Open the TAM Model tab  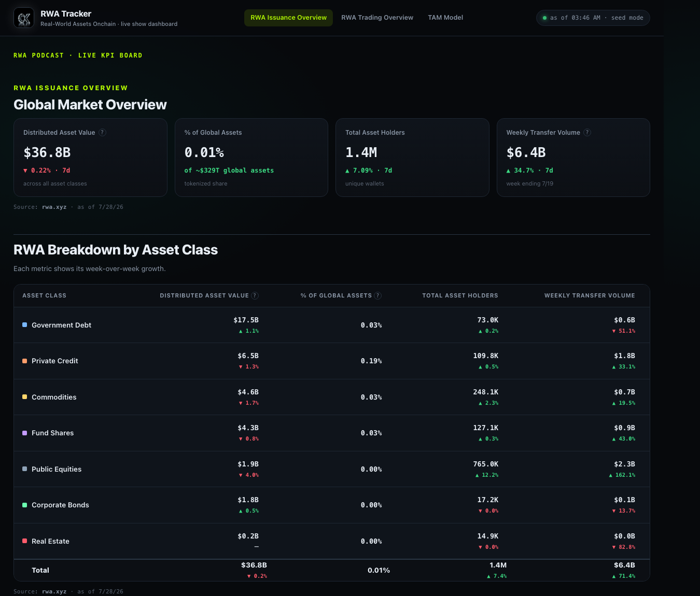click(445, 18)
